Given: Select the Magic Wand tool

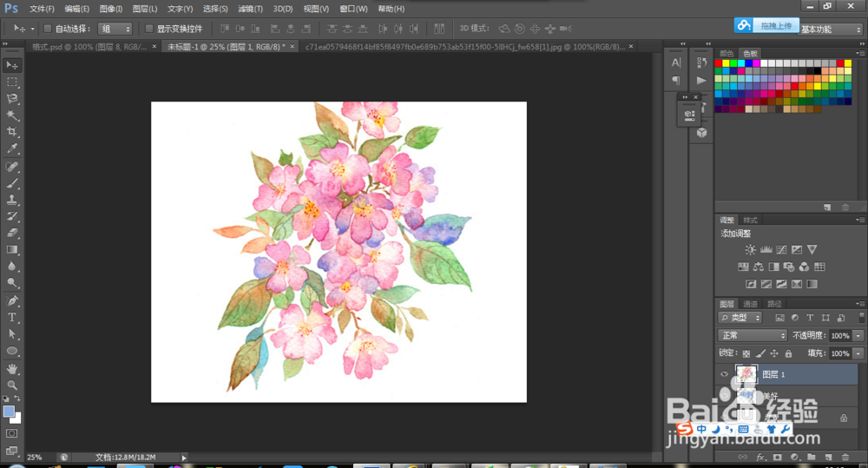Looking at the screenshot, I should [11, 115].
